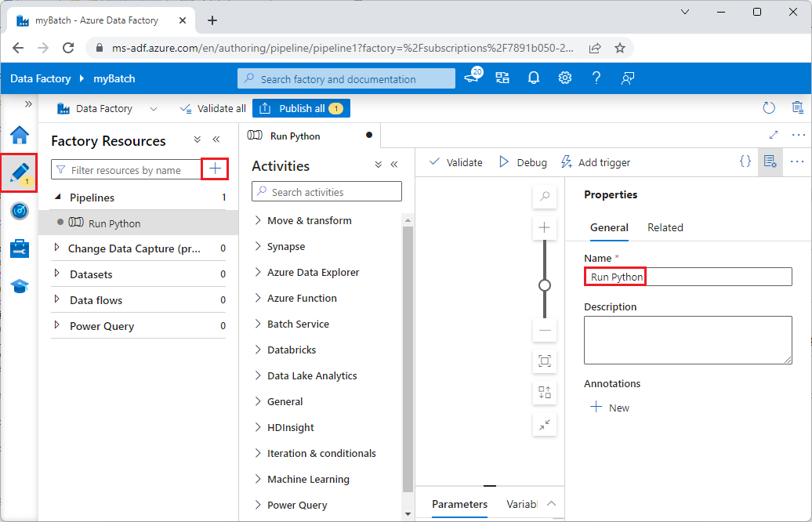The height and width of the screenshot is (522, 812).
Task: Select the Monitor gauge icon
Action: coord(19,210)
